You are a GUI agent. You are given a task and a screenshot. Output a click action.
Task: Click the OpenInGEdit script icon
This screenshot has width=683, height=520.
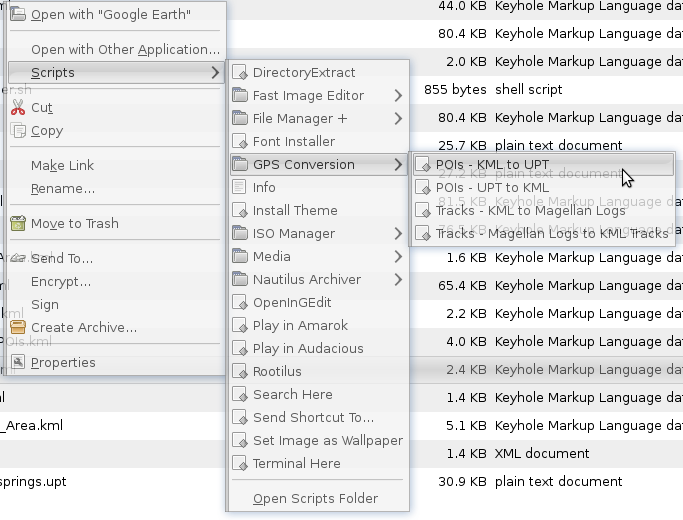[x=240, y=302]
